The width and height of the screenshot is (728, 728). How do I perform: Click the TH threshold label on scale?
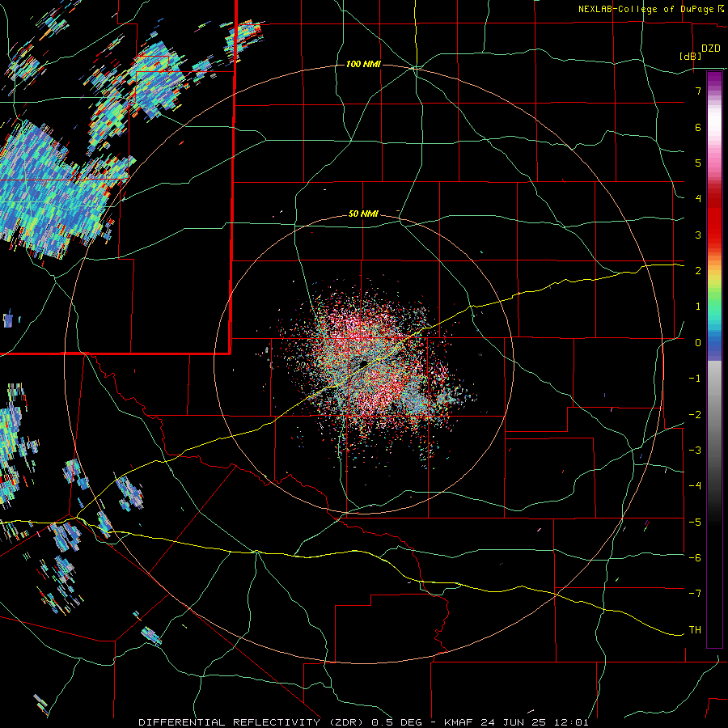click(695, 630)
